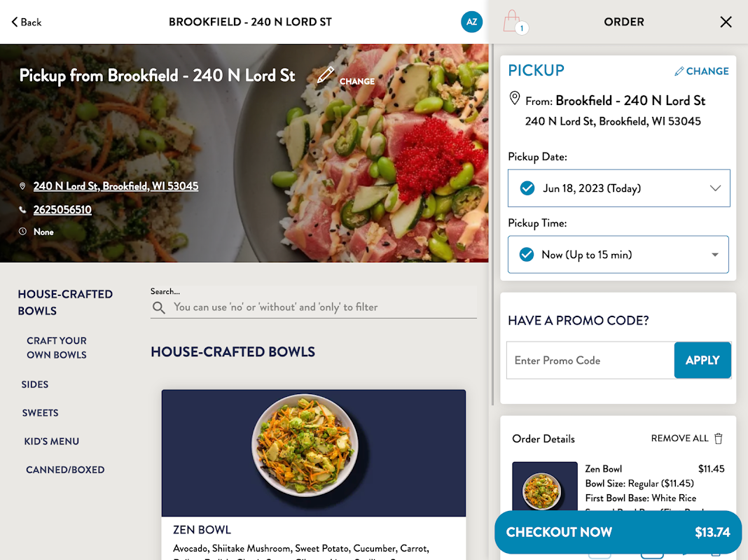Open the AZ account avatar

(471, 22)
